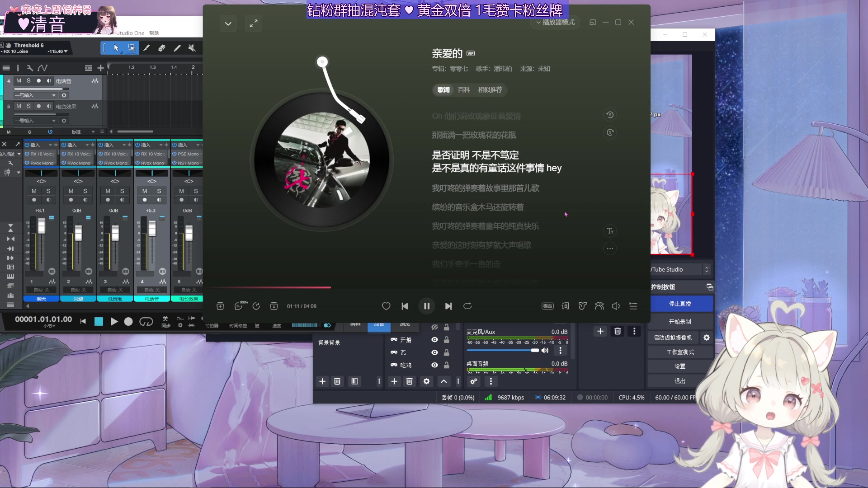Image resolution: width=868 pixels, height=488 pixels.
Task: Click 停止直播 button in OBS
Action: click(x=680, y=304)
